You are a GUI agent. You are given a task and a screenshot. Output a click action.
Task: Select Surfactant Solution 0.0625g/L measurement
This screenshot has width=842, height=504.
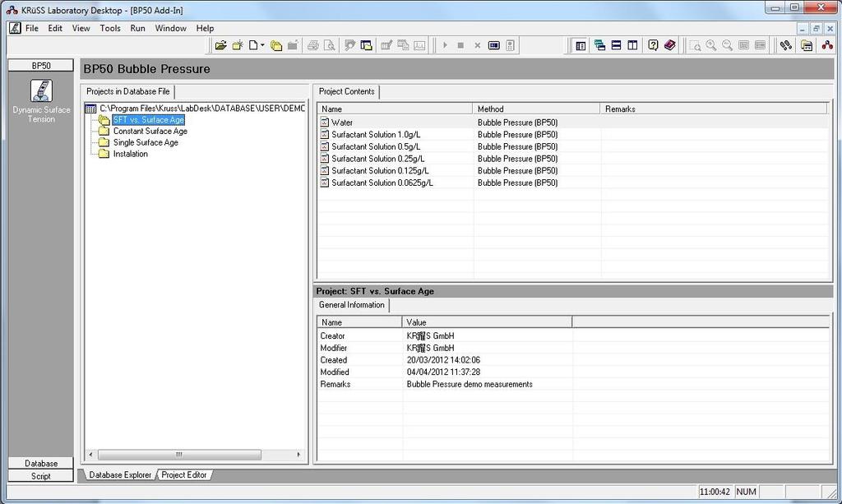(572, 183)
